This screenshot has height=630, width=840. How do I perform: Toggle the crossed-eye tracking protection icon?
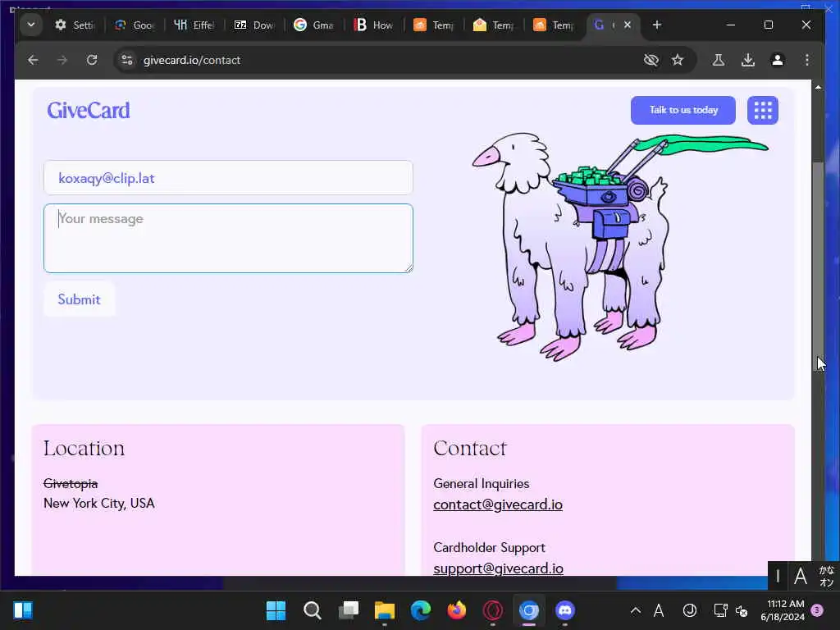(x=651, y=60)
